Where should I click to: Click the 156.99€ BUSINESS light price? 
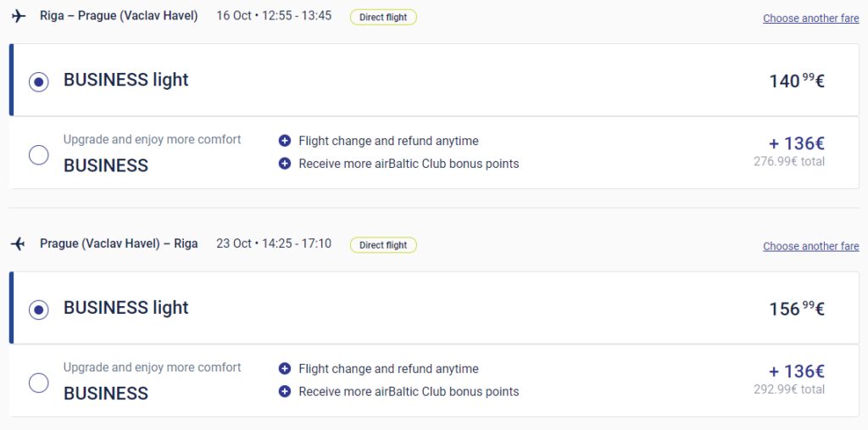pos(797,310)
